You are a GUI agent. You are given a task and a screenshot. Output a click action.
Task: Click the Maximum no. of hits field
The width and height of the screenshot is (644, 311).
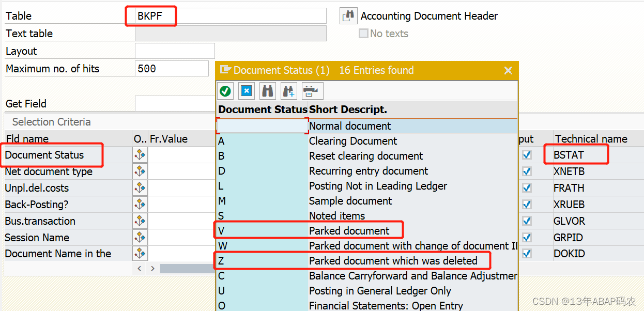173,68
